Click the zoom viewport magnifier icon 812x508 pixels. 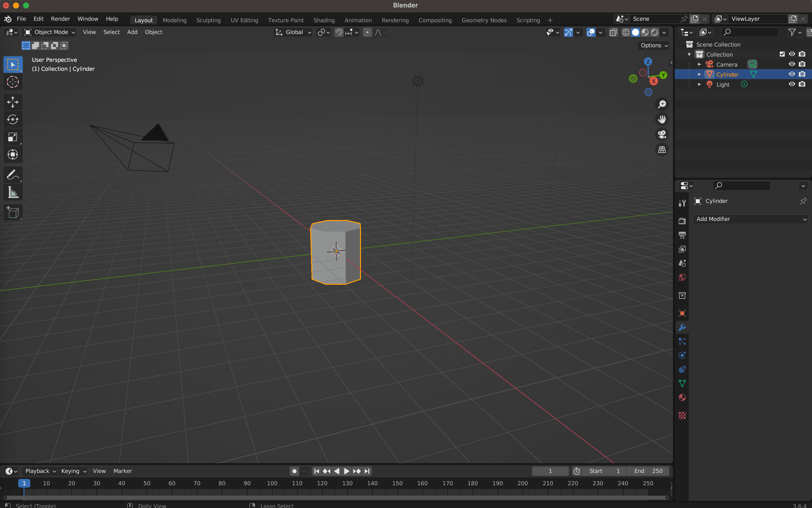coord(662,105)
